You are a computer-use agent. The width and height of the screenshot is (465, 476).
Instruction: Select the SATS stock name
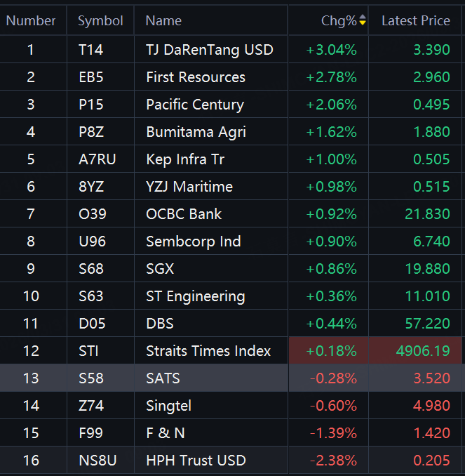(163, 378)
